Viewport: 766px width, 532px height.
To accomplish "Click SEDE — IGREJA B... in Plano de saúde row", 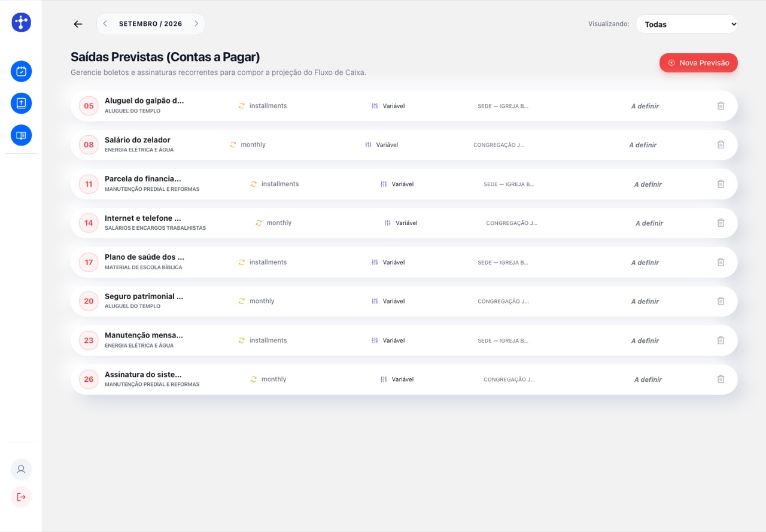I will coord(503,262).
